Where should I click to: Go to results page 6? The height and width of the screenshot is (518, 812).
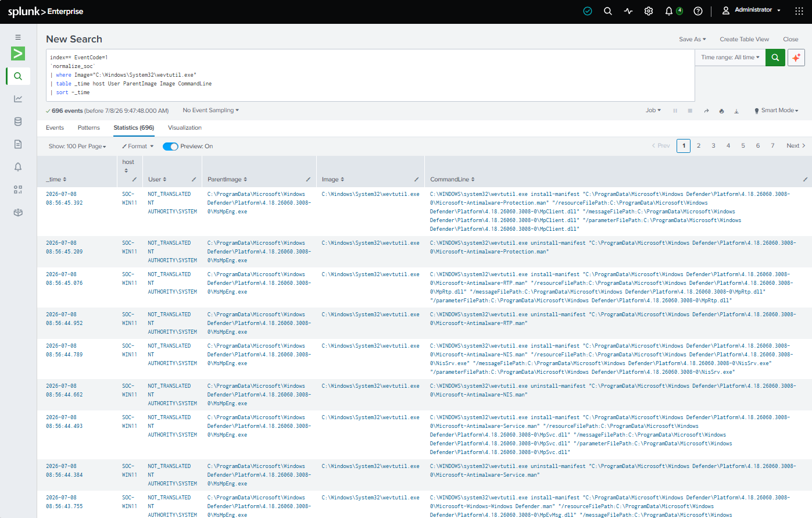(x=758, y=146)
